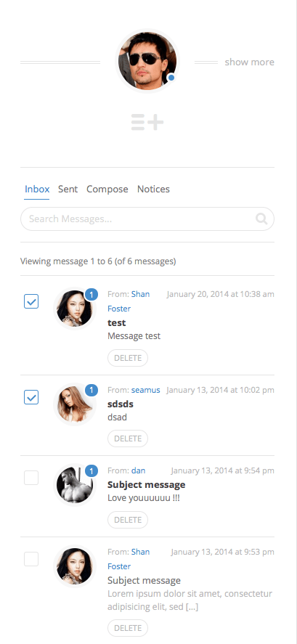Switch to the Sent tab
The height and width of the screenshot is (644, 297).
tap(68, 189)
